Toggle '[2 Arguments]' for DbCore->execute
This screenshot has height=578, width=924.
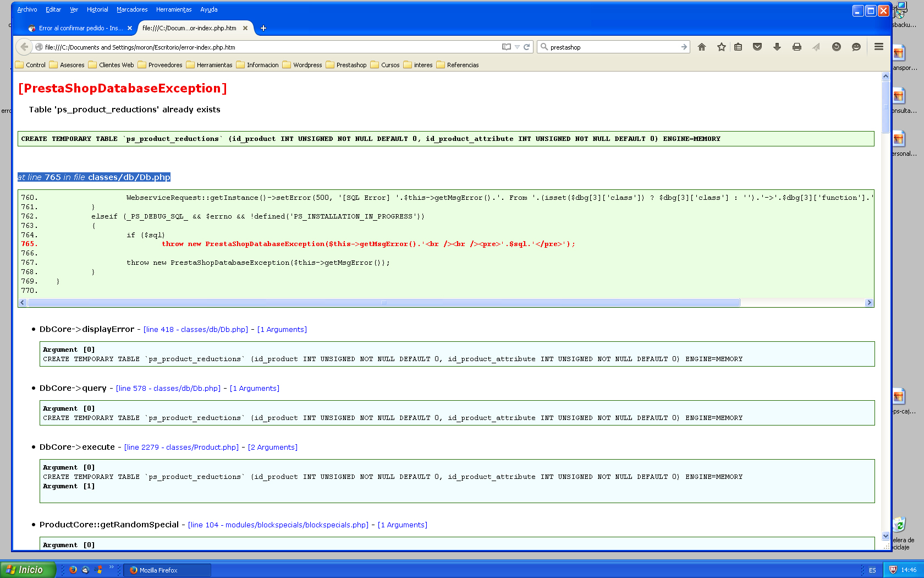[273, 447]
